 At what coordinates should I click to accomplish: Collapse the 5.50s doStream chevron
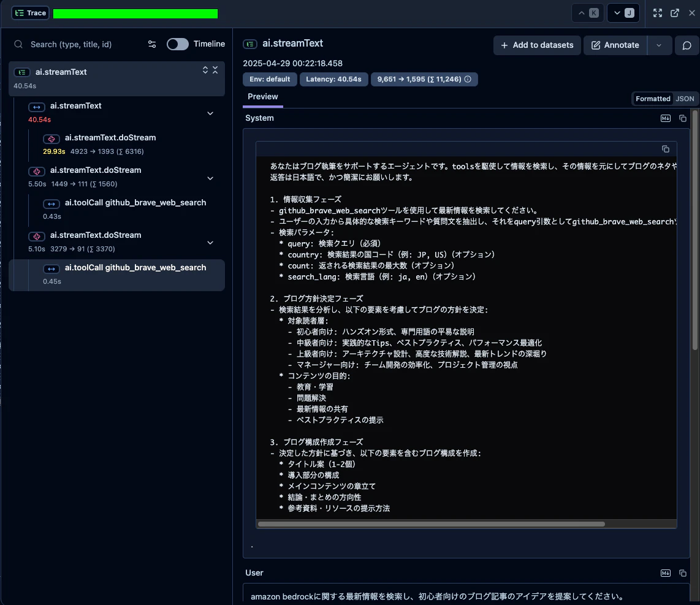click(x=210, y=178)
